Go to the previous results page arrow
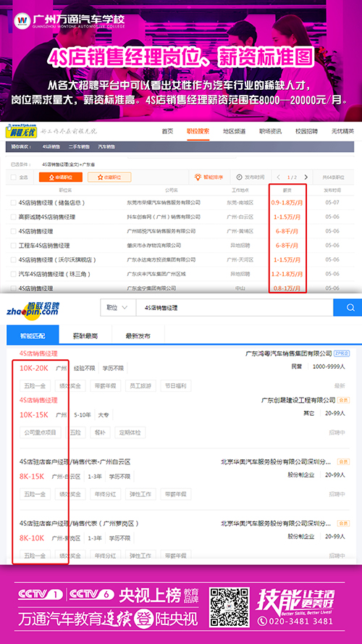362x644 pixels. [279, 177]
